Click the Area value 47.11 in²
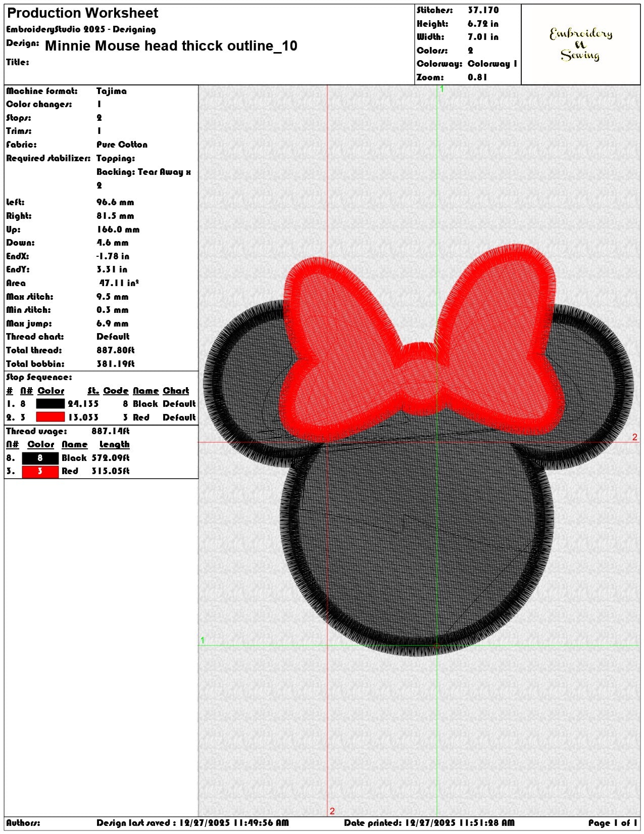This screenshot has width=644, height=834. [119, 283]
